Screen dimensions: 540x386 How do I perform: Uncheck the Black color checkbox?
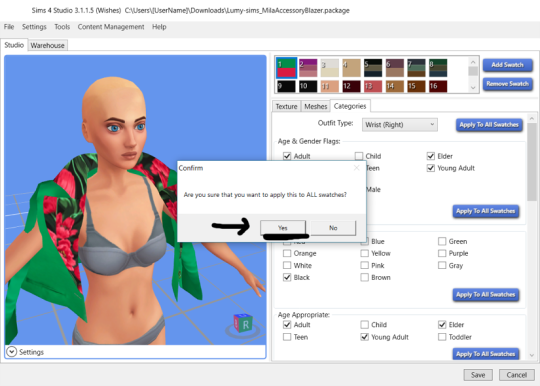pos(287,277)
